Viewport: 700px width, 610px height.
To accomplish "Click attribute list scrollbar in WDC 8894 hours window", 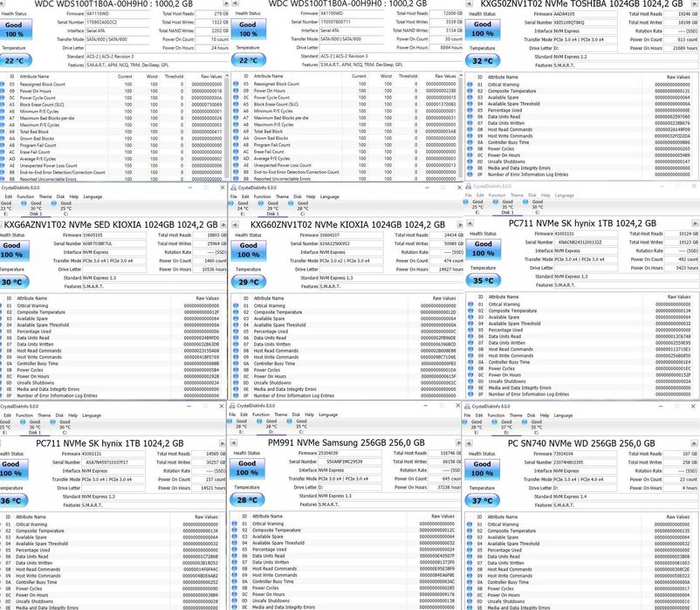I will [461, 127].
